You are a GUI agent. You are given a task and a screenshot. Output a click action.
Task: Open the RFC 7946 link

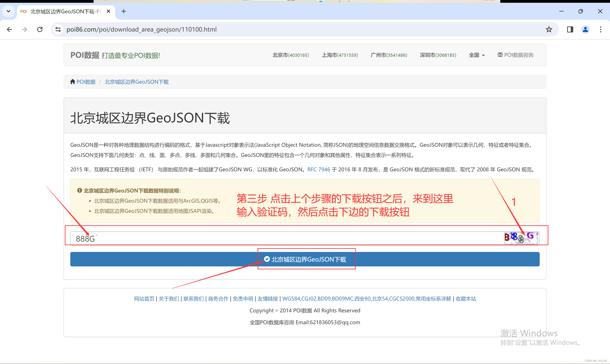pos(319,169)
